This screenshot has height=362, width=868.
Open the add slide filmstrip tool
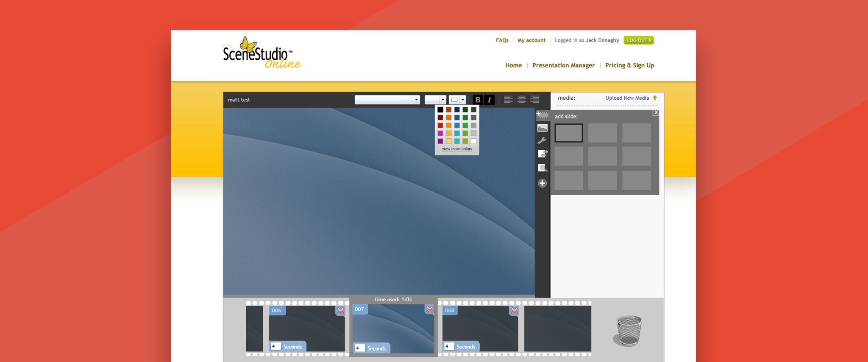point(542,115)
